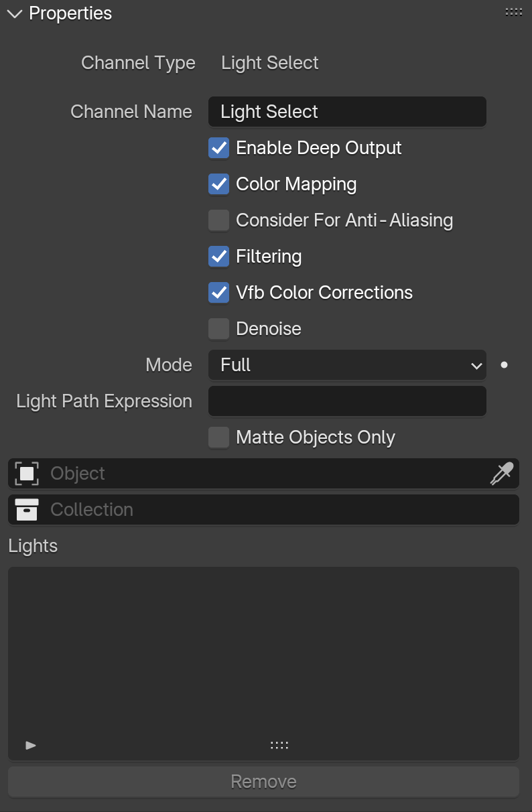The height and width of the screenshot is (812, 532).
Task: Click the Lights list resize grip dots
Action: pyautogui.click(x=279, y=745)
